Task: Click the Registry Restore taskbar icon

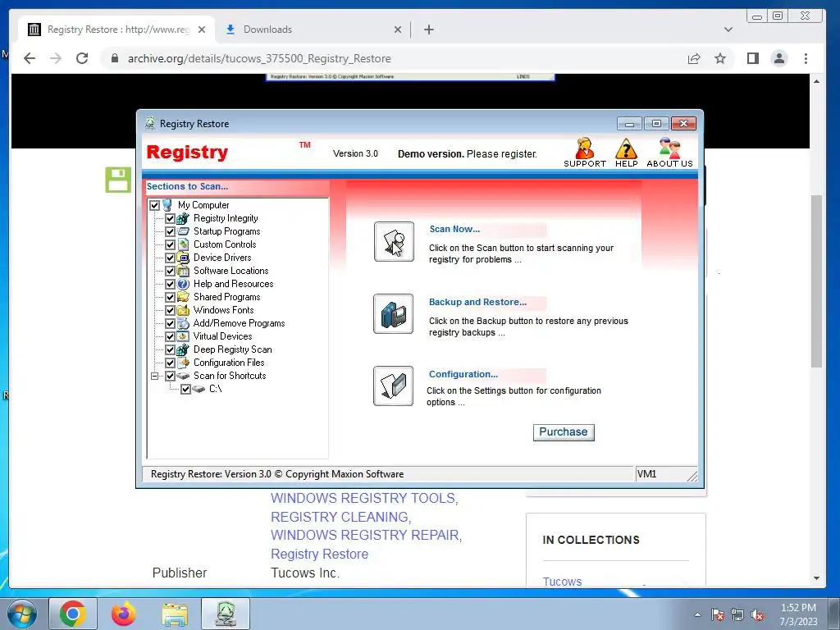Action: pyautogui.click(x=226, y=614)
